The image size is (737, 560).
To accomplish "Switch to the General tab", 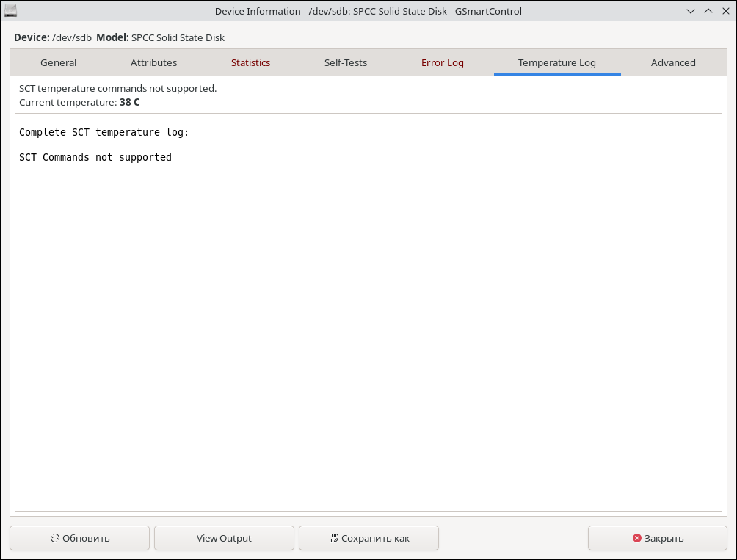I will click(x=59, y=63).
